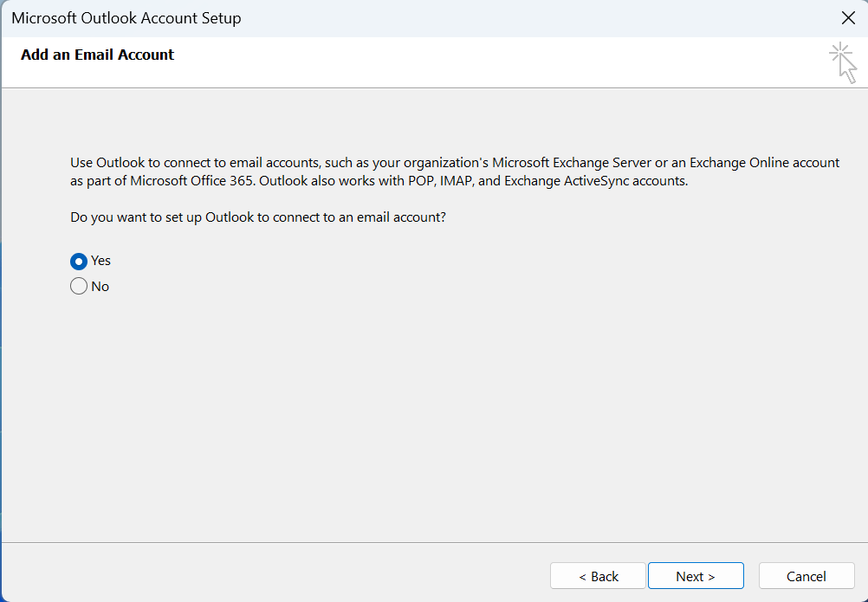The width and height of the screenshot is (868, 602).
Task: Click the 'Use Outlook to connect' description text
Action: [x=455, y=172]
